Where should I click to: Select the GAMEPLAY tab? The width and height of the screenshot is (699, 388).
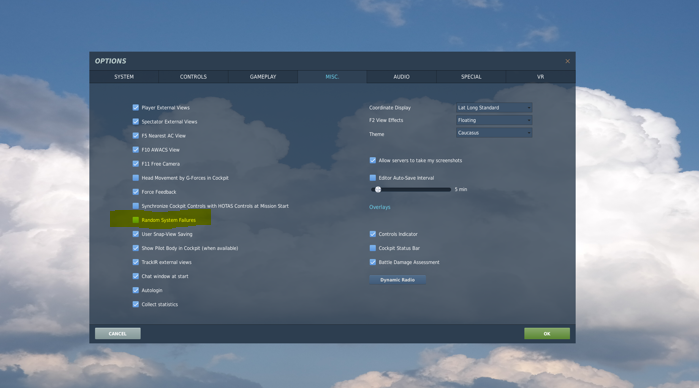click(263, 77)
